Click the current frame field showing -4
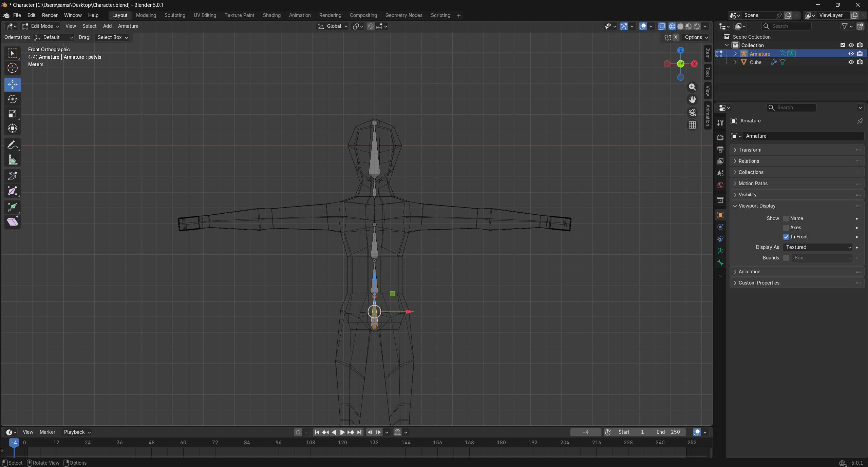The image size is (868, 467). click(586, 432)
